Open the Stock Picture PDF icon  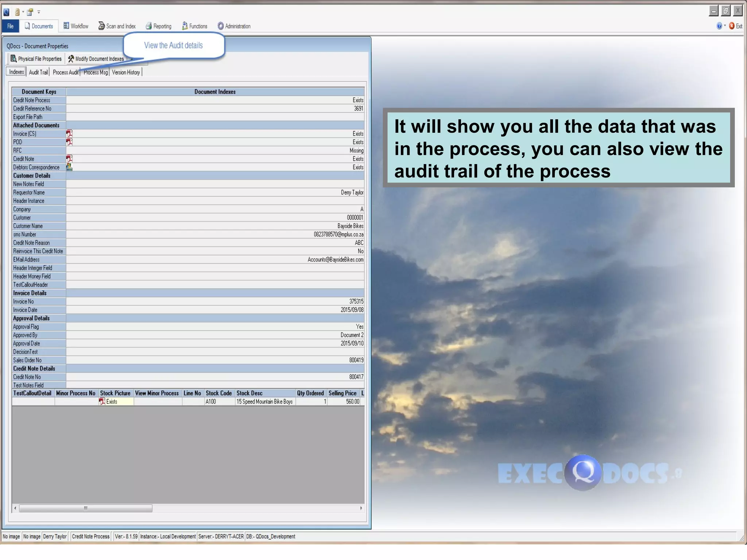click(x=102, y=401)
